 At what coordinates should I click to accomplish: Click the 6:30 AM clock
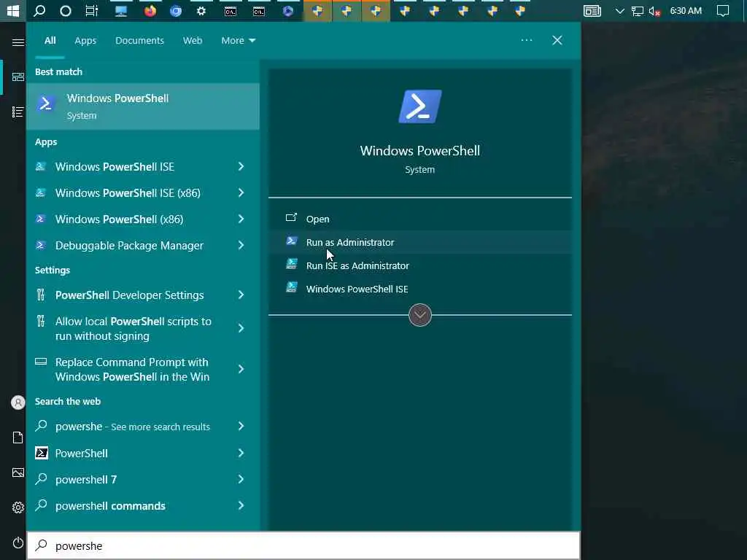point(686,10)
